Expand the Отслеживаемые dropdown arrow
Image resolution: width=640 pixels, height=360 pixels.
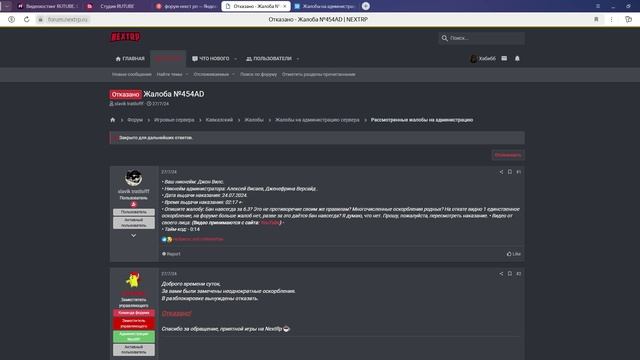coord(233,75)
